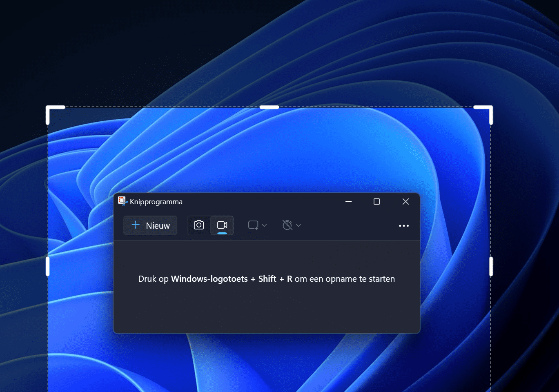
Task: Expand the timer delay dropdown chevron
Action: 298,225
